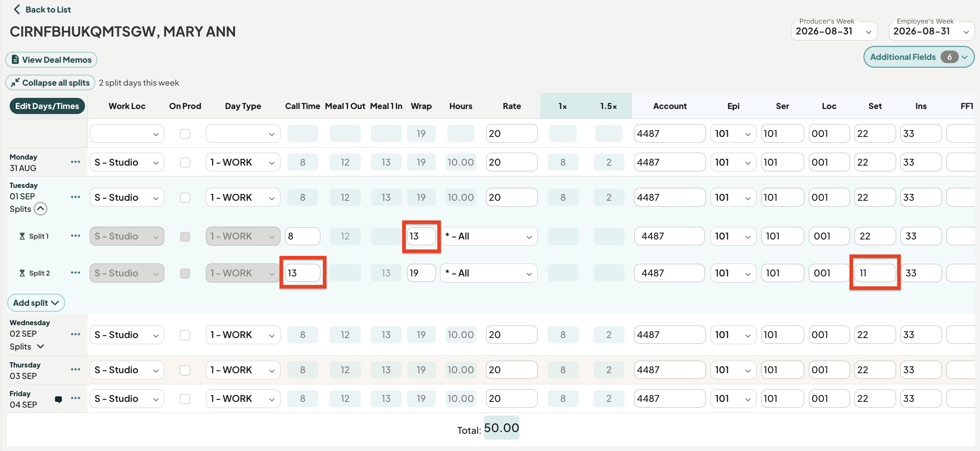Open Add split dropdown button

(36, 302)
